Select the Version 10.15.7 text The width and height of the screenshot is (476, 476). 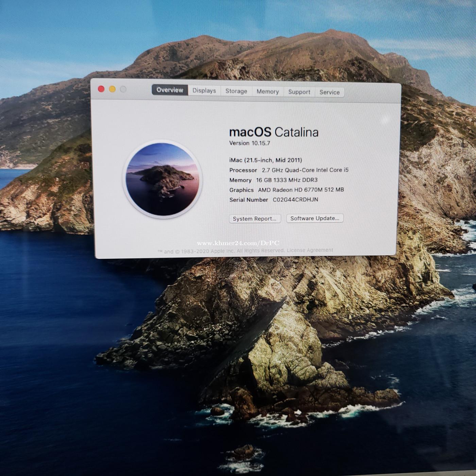click(250, 143)
